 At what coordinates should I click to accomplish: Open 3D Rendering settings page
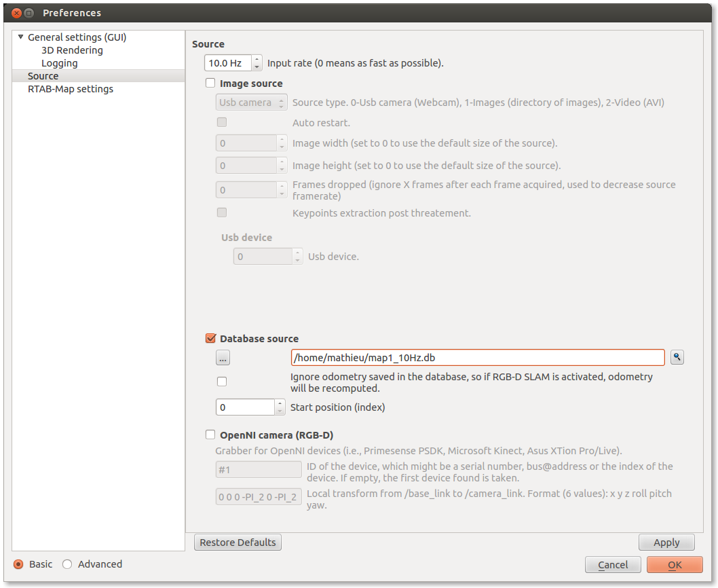(72, 50)
